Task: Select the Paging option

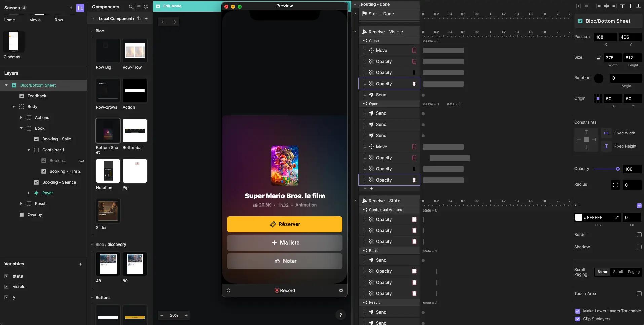Action: pyautogui.click(x=634, y=272)
